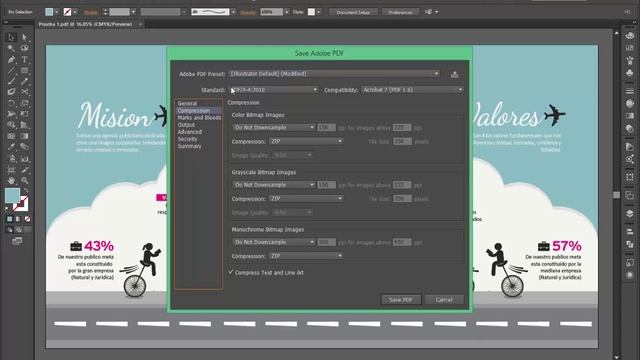Set paint mode to None in toolbox
640x360 pixels.
pyautogui.click(x=27, y=219)
